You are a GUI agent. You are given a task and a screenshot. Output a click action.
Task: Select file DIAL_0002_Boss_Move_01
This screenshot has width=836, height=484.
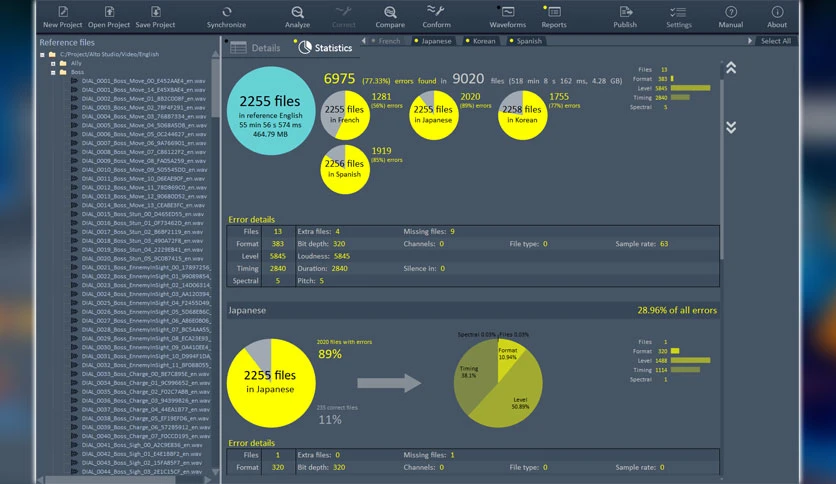143,99
